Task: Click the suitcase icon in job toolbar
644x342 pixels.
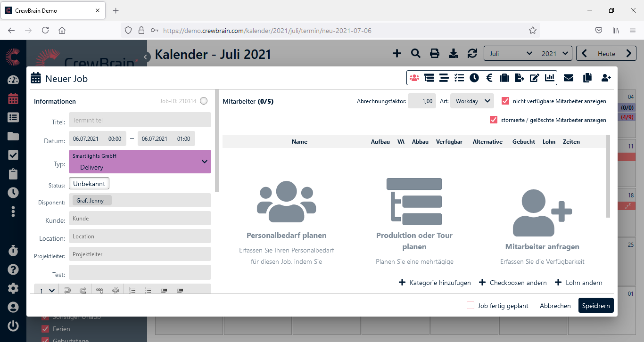Action: (504, 78)
